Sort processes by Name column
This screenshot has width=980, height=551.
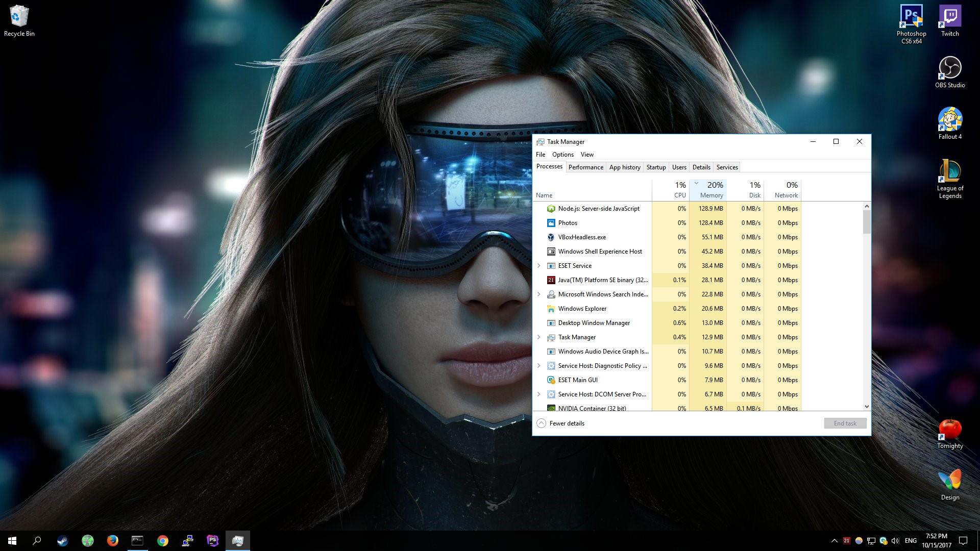593,190
